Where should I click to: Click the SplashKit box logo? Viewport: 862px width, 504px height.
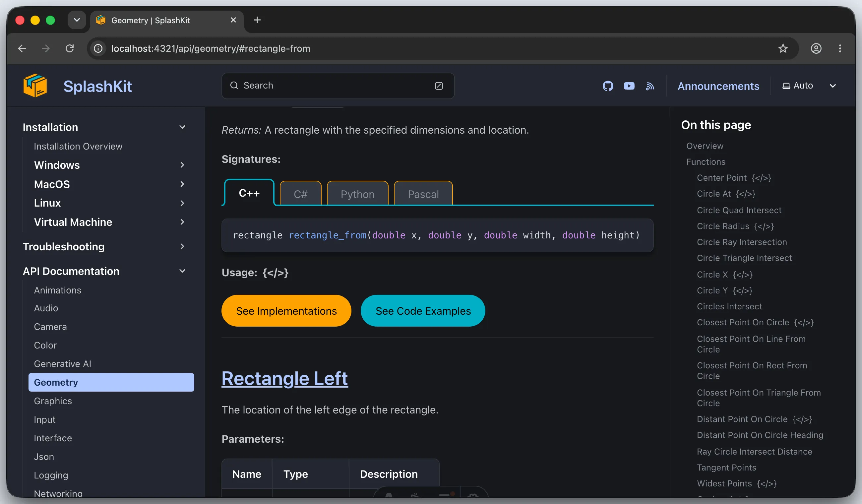pos(35,86)
